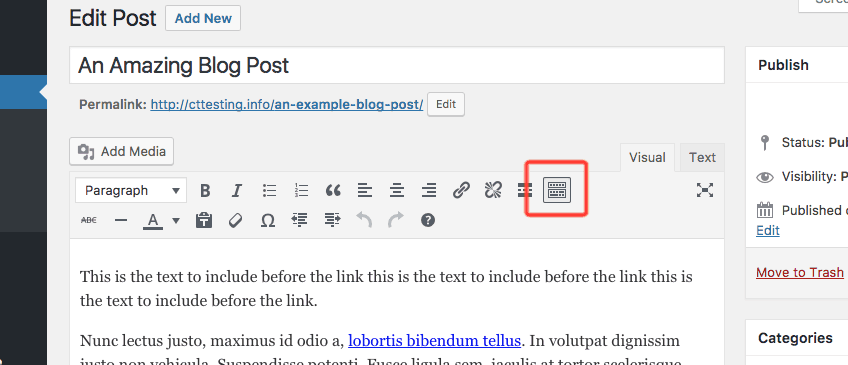Click the Add New post button
848x365 pixels.
pos(203,18)
